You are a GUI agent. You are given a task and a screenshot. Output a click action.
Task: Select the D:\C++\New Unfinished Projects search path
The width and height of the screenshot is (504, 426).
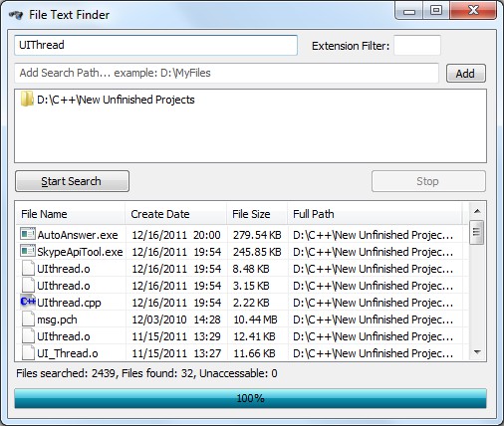(116, 100)
